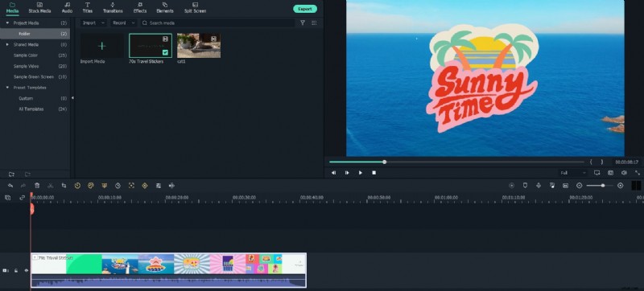This screenshot has height=291, width=644.
Task: Select Sample Video in the library
Action: (x=26, y=66)
